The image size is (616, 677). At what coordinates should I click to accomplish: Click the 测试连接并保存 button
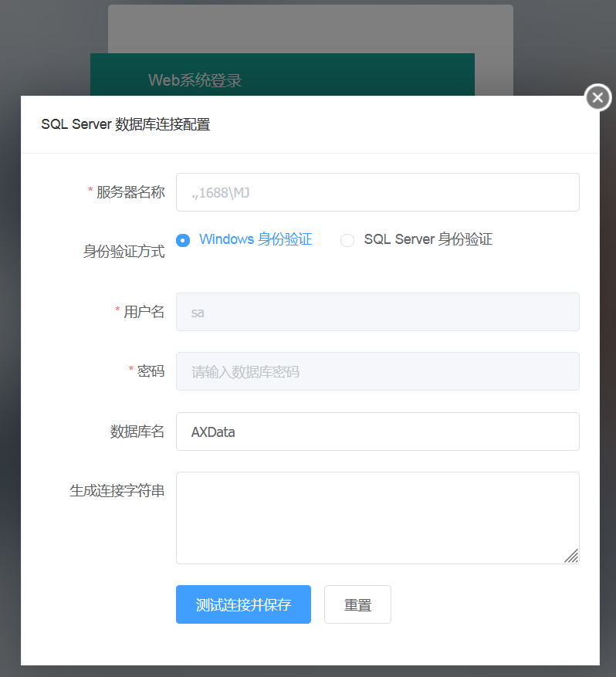[243, 604]
